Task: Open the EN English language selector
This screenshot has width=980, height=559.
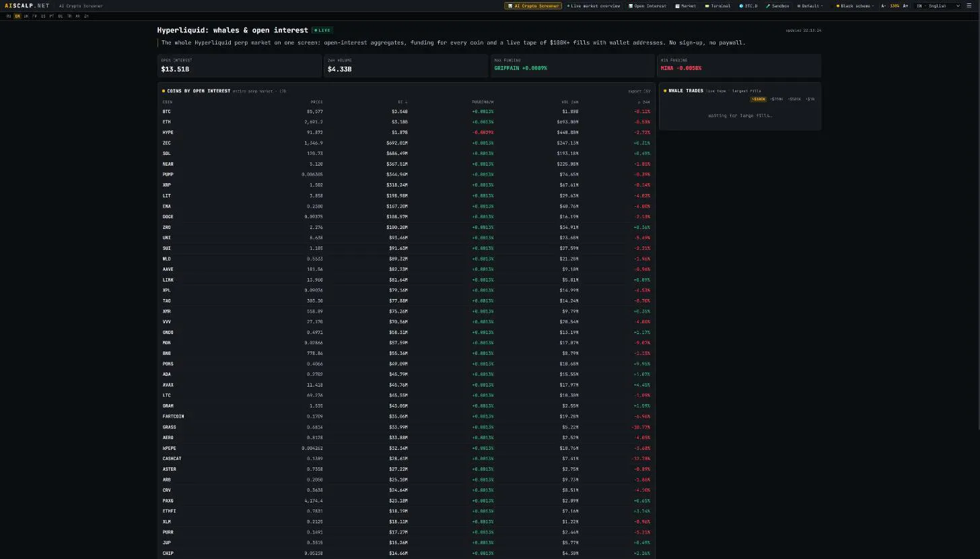Action: coord(938,5)
